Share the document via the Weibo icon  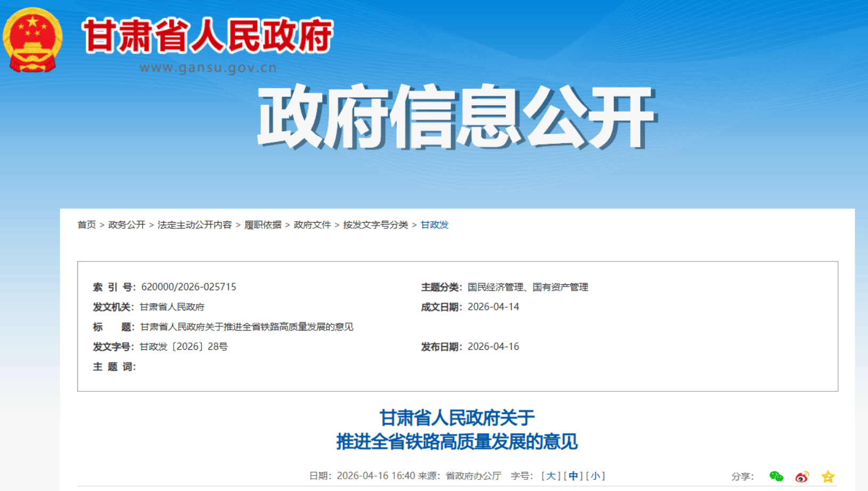[802, 477]
